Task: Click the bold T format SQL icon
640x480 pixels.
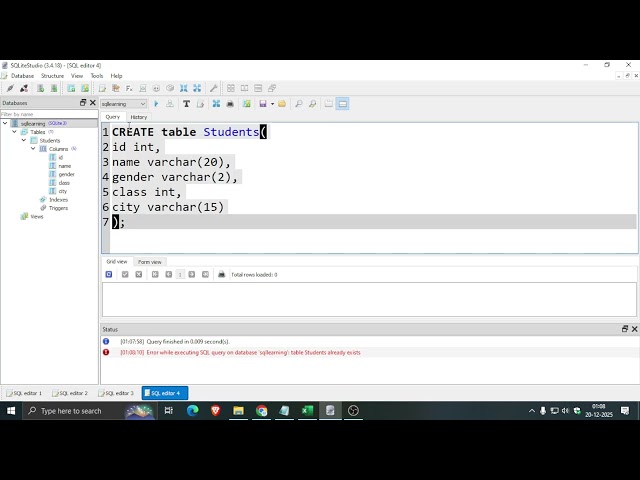Action: pyautogui.click(x=186, y=104)
